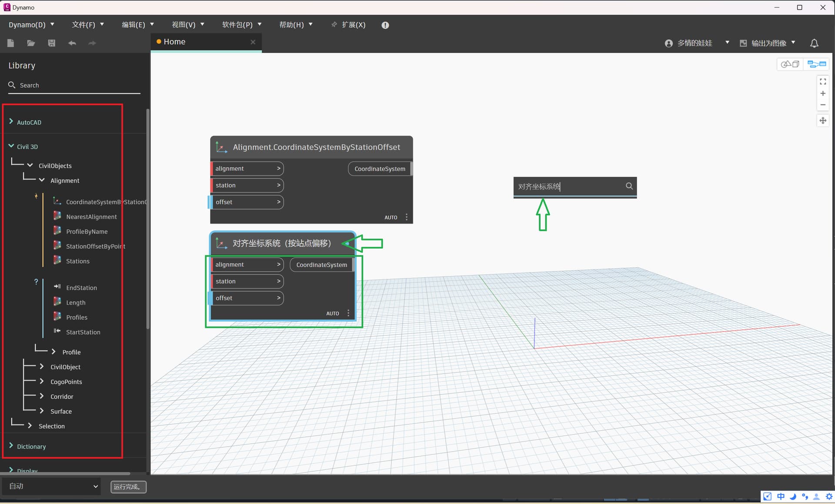Click the Open folder toolbar icon

31,43
